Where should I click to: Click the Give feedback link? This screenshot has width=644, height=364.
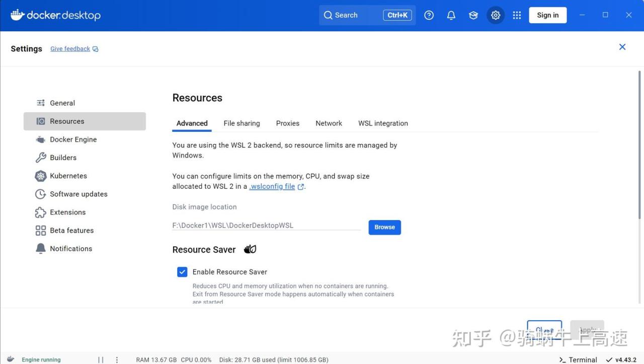coord(70,49)
